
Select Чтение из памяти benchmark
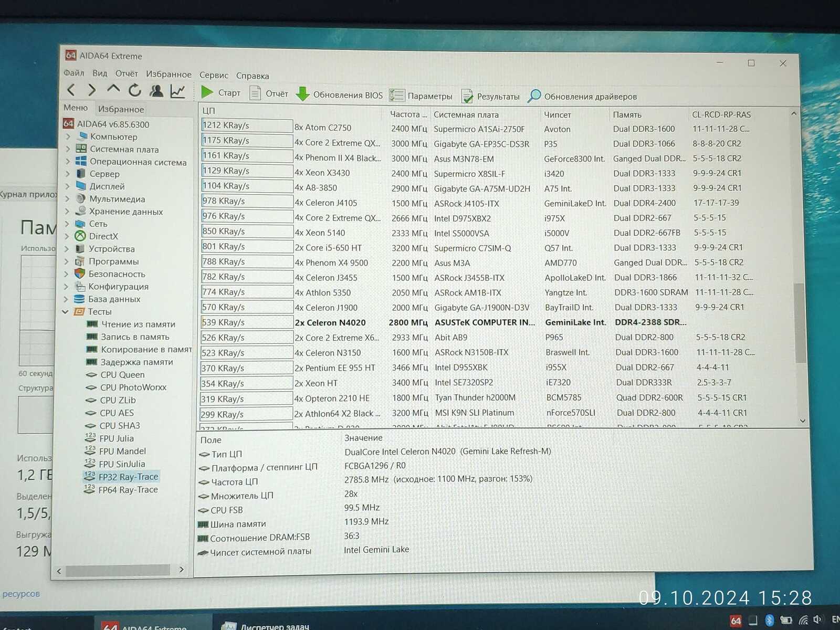point(131,324)
